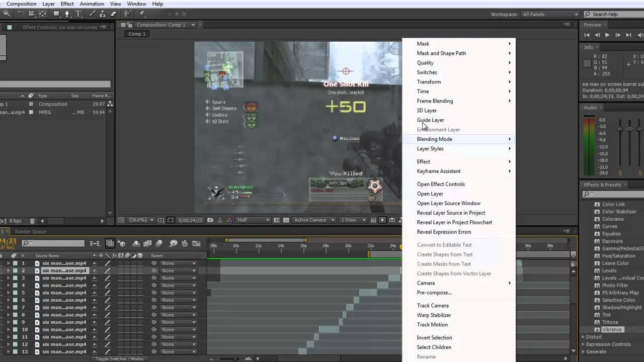Click the Brainstorm icon in timeline
Viewport: 644px width, 362px height.
coord(173,243)
